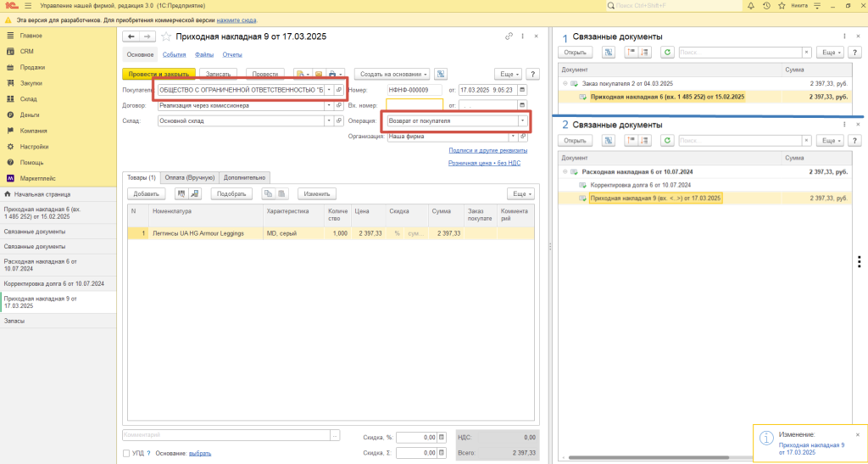The image size is (868, 464).
Task: Click the Вх. номер input field
Action: click(415, 105)
